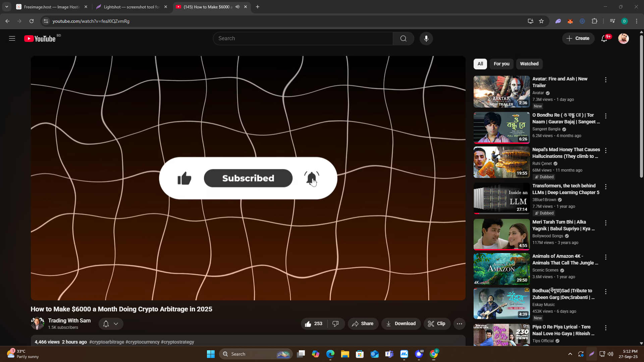The width and height of the screenshot is (644, 362).
Task: Open options menu for Avatar trailer video
Action: coord(605,80)
